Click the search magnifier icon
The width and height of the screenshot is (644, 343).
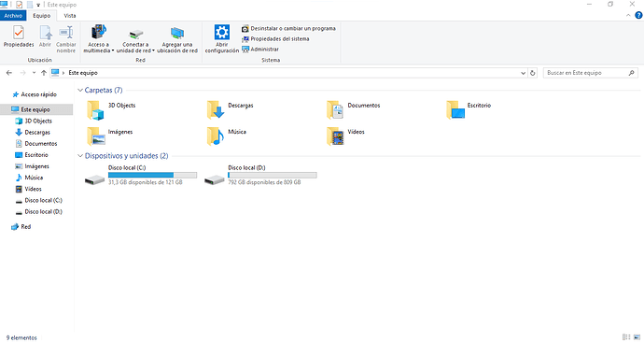(631, 73)
